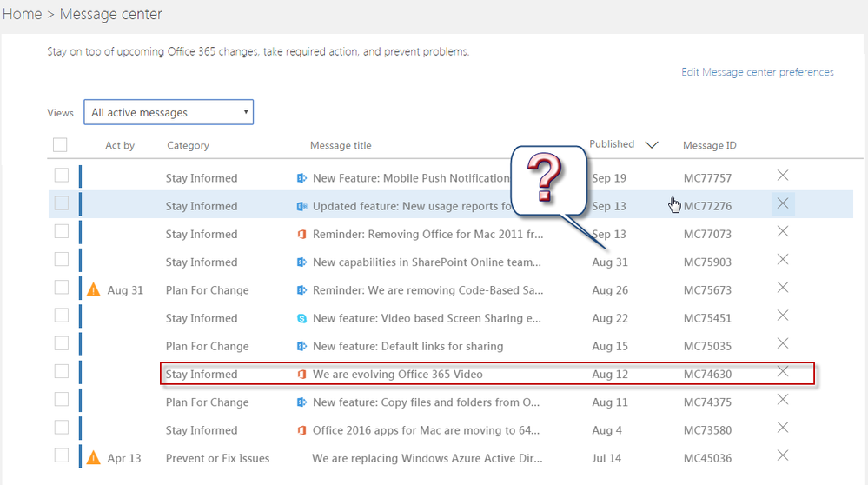Check the box for message MC77276
Screen dimensions: 868x485
[62, 203]
